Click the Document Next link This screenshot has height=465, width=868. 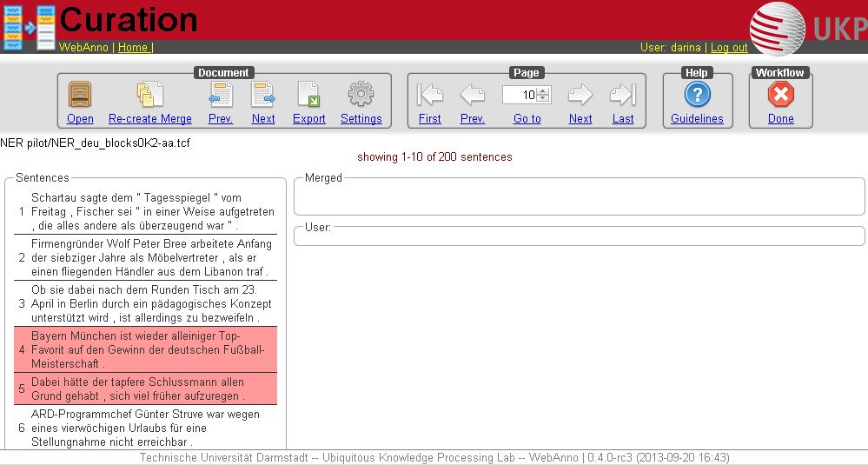click(263, 118)
